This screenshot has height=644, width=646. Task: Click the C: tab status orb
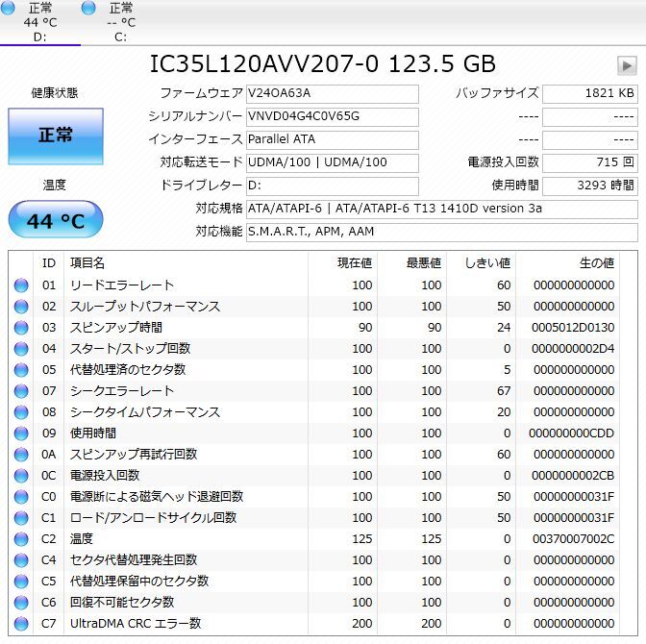click(x=88, y=8)
